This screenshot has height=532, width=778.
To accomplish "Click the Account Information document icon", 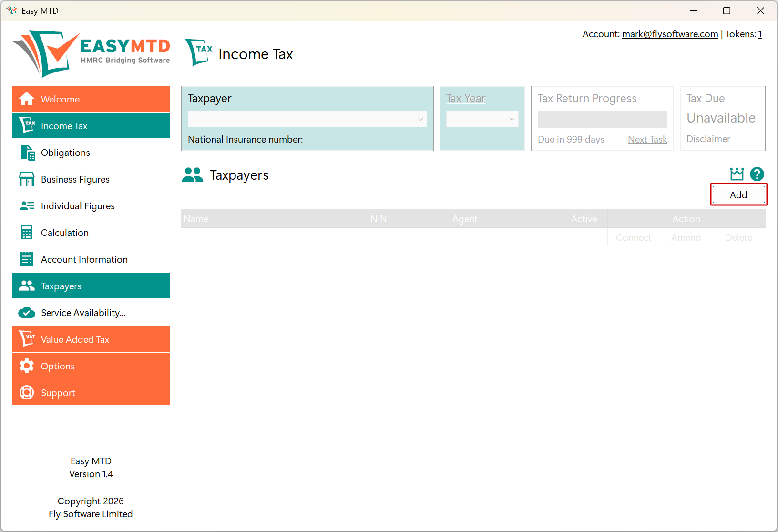I will tap(27, 259).
